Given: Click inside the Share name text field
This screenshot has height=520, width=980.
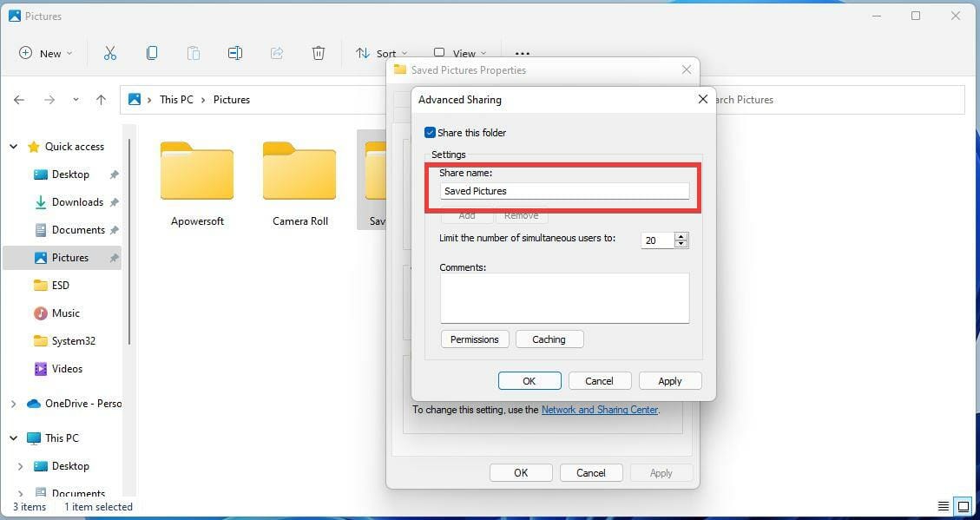Looking at the screenshot, I should [565, 191].
